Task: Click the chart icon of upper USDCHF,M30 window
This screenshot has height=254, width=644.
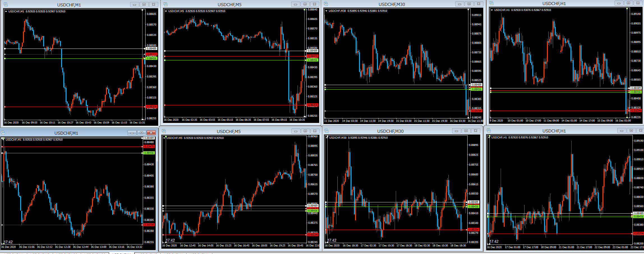Action: coord(326,4)
